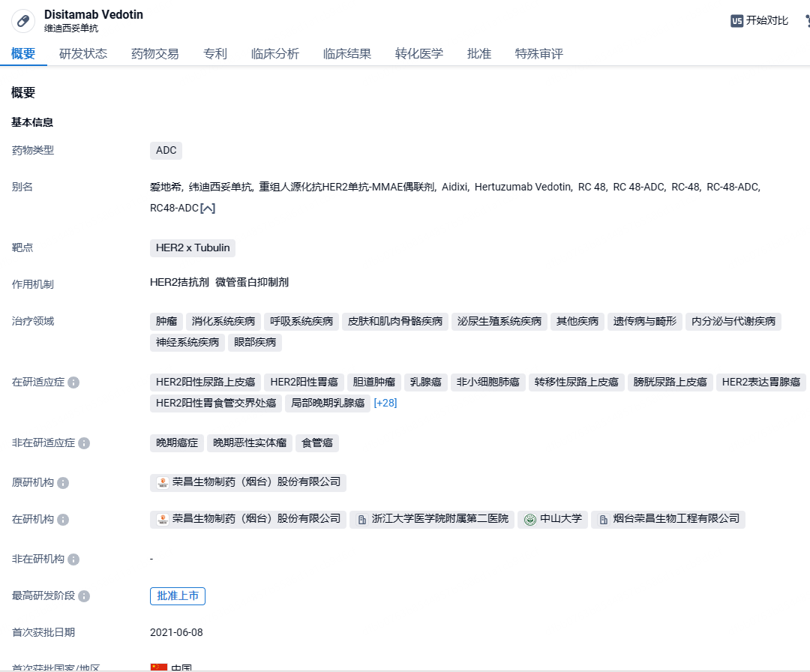Click the info icon next to 在研机构

click(63, 520)
